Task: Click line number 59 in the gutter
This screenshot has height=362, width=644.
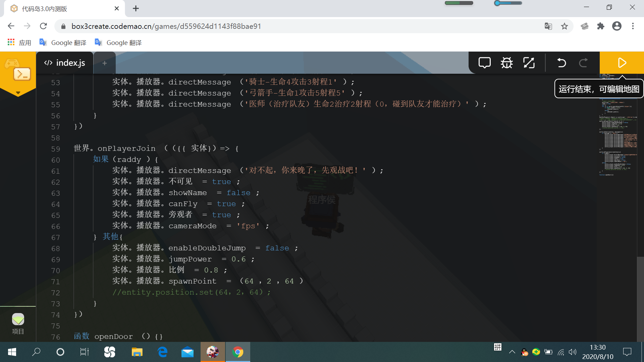Action: (56, 149)
